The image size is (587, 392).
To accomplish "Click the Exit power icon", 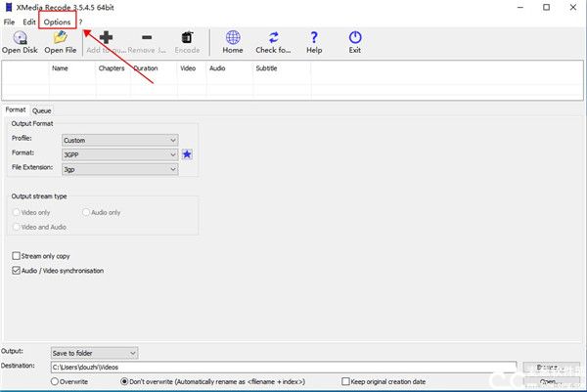I will click(x=355, y=37).
